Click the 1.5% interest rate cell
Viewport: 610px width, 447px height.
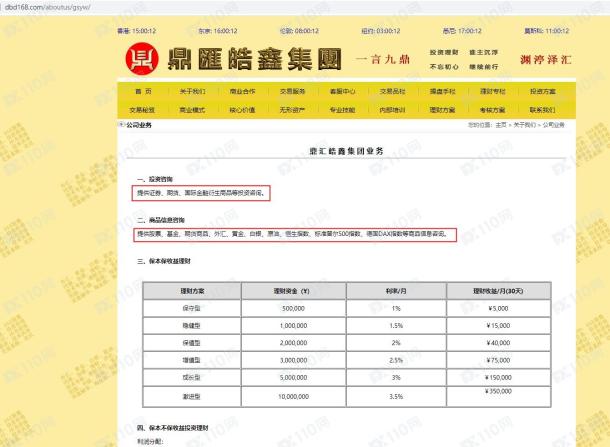click(396, 326)
